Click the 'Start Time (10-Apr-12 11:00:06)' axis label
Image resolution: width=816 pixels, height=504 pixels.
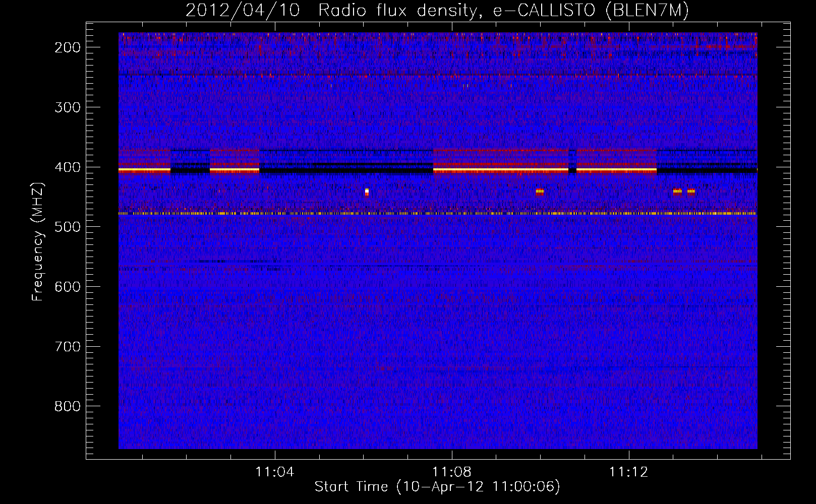coord(437,487)
